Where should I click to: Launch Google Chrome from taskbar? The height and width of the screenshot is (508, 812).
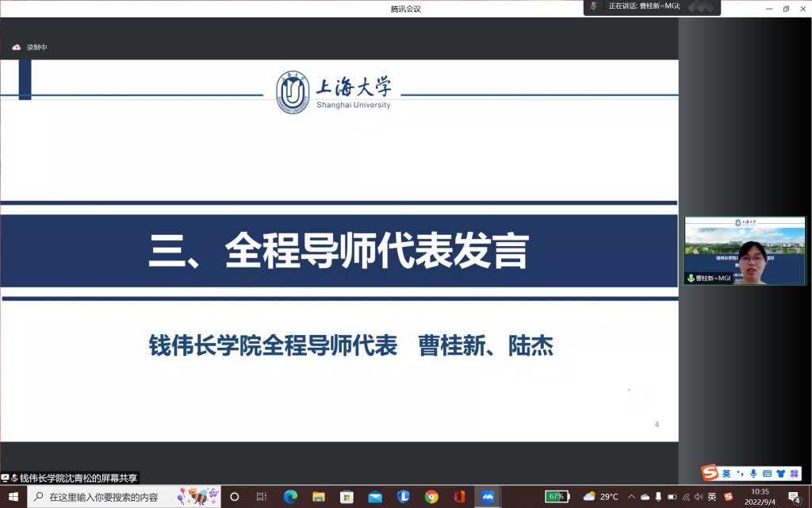pos(431,497)
